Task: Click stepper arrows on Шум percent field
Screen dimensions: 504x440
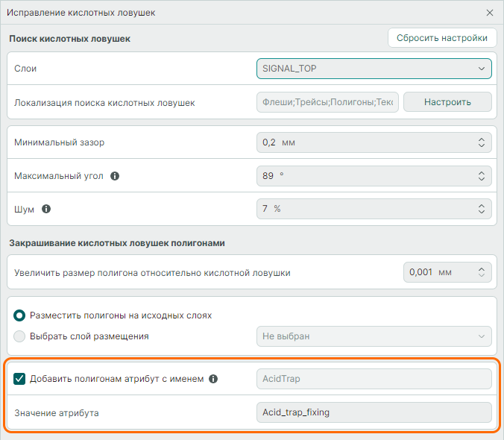Action: click(481, 209)
